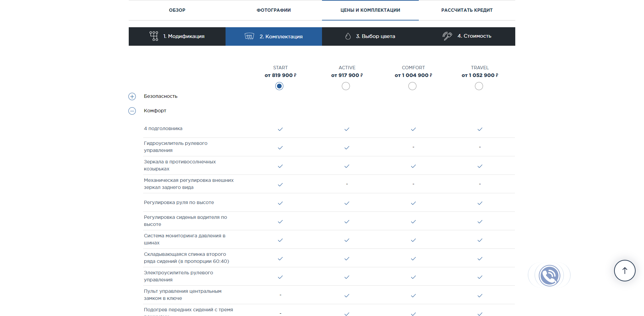
Task: Go to step 1. Модификация
Action: click(x=184, y=36)
